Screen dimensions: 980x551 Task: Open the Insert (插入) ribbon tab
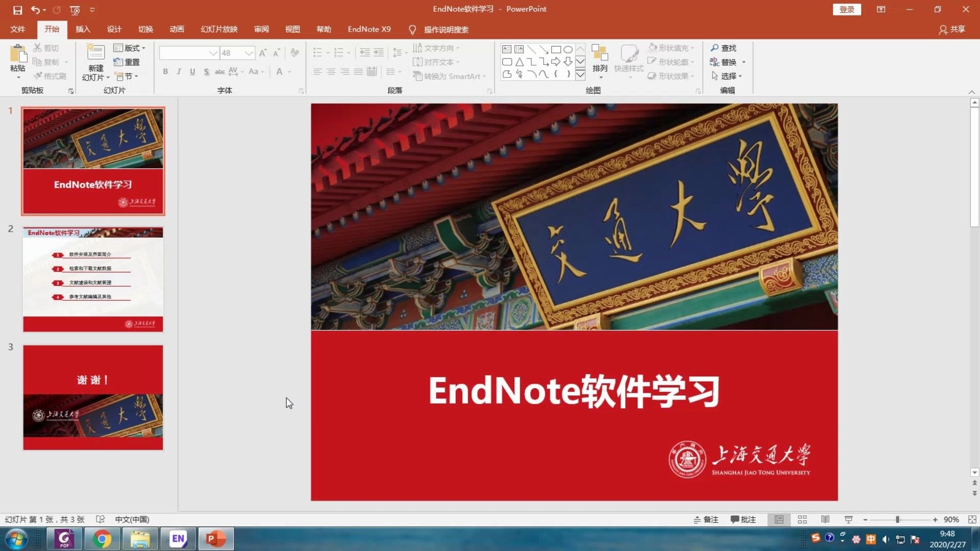[83, 29]
